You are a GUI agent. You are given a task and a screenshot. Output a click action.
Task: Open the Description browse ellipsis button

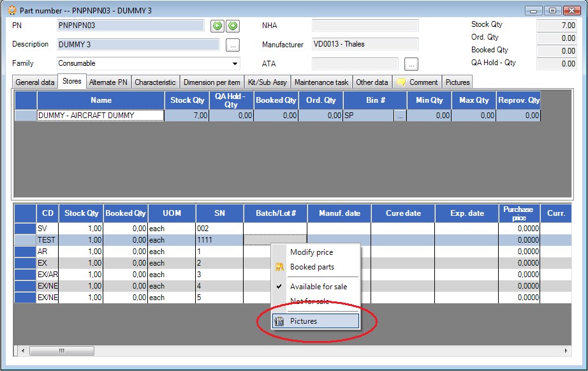click(233, 45)
